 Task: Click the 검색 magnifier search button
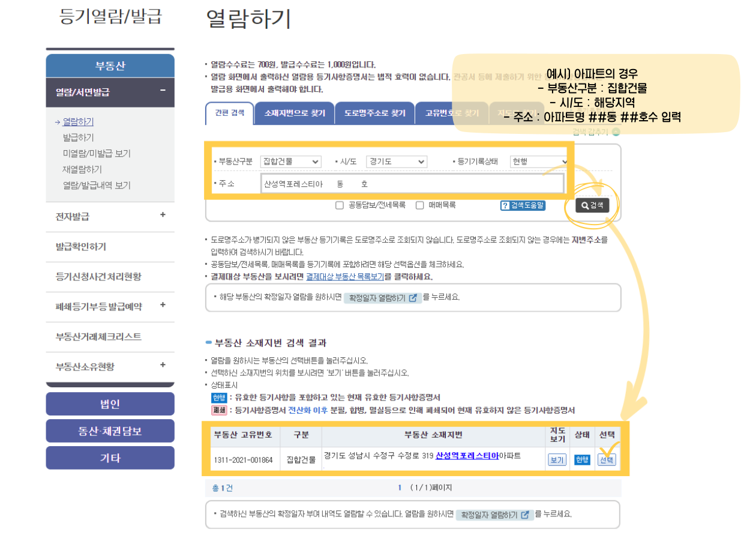(x=593, y=205)
